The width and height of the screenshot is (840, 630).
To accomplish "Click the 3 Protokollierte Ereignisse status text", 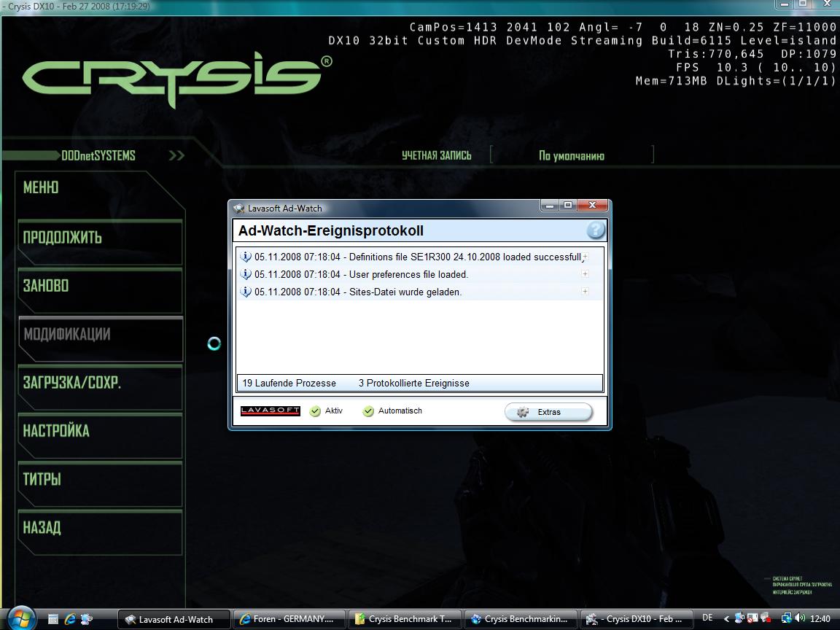I will [414, 383].
